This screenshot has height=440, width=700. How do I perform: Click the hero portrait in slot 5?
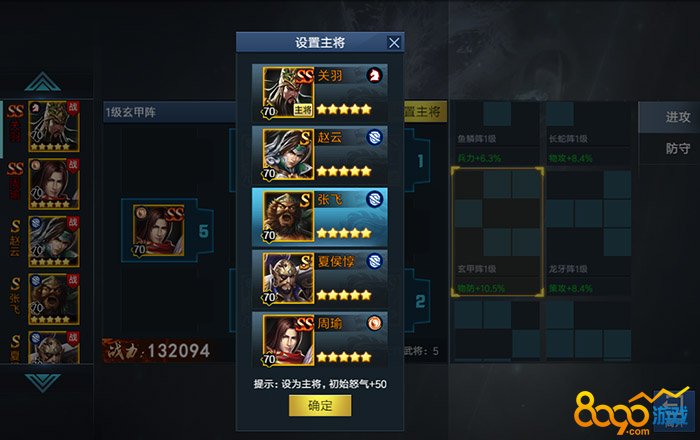click(158, 230)
